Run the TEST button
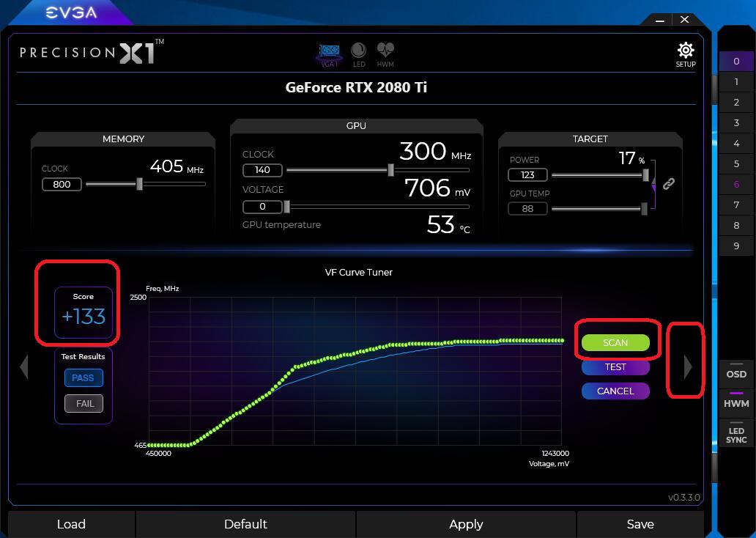This screenshot has width=756, height=538. tap(615, 366)
